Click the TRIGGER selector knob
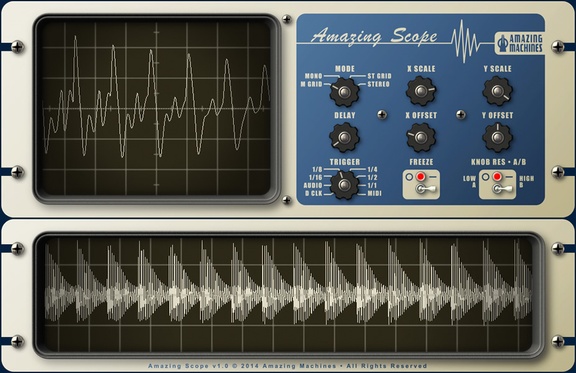This screenshot has width=576, height=373. tap(344, 185)
